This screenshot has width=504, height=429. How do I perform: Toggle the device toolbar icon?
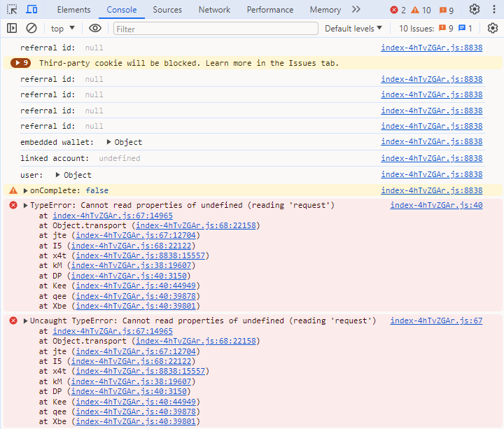(32, 10)
